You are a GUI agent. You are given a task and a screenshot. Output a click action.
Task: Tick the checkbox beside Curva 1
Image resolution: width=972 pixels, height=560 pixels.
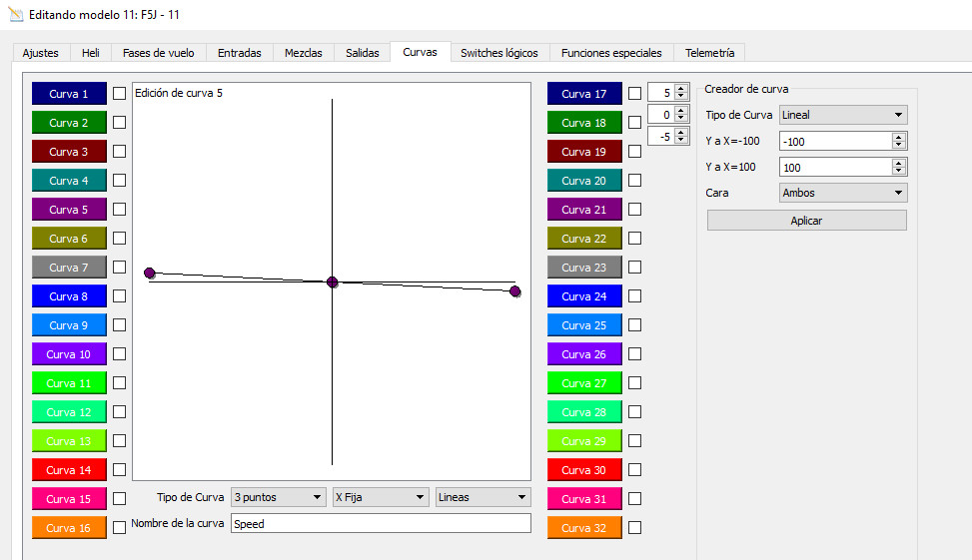point(120,94)
